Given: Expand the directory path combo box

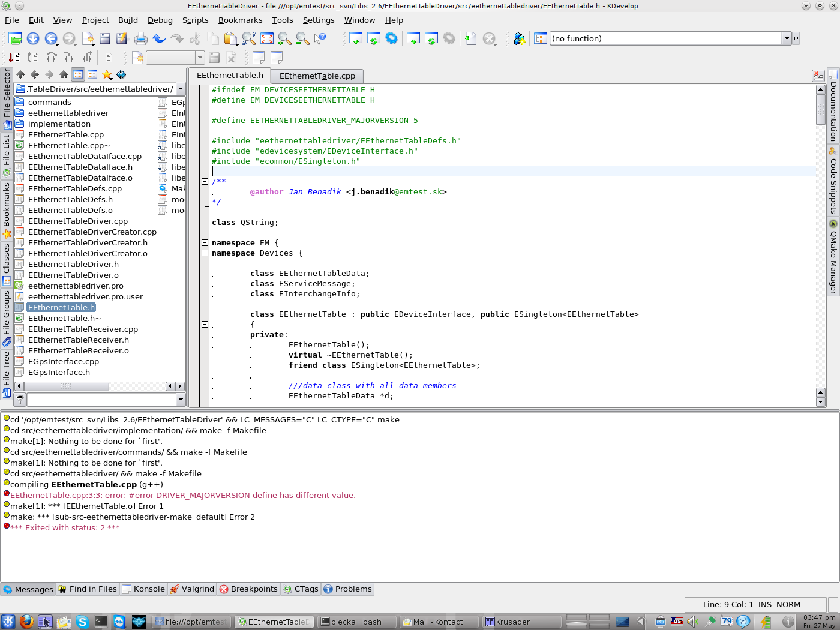Looking at the screenshot, I should tap(181, 89).
